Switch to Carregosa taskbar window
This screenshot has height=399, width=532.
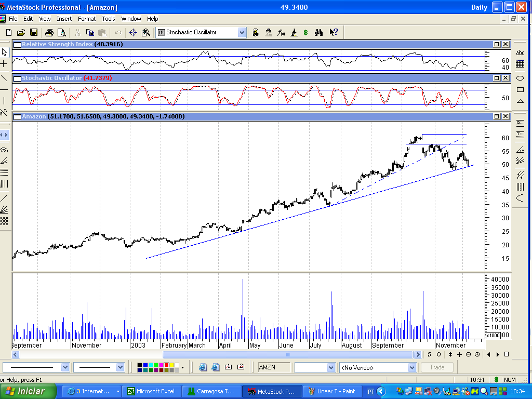click(x=211, y=392)
